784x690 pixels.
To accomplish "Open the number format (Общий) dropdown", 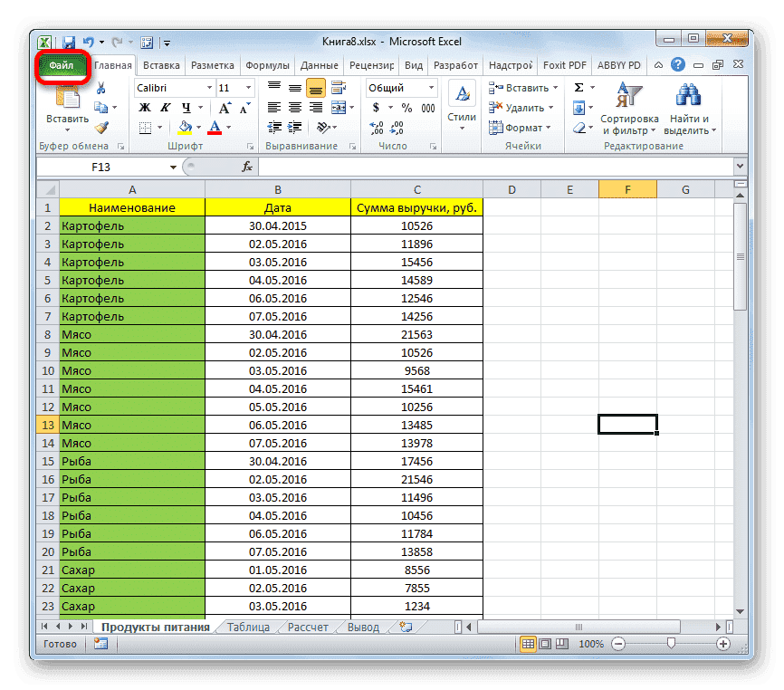I will (431, 88).
